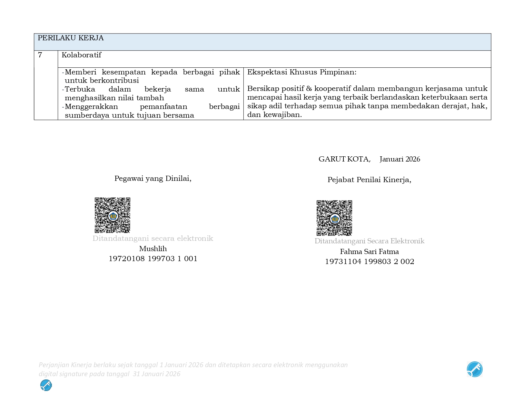The image size is (532, 411).
Task: Click the Ekspektasi Khusus Pimpinan heading
Action: pos(302,72)
